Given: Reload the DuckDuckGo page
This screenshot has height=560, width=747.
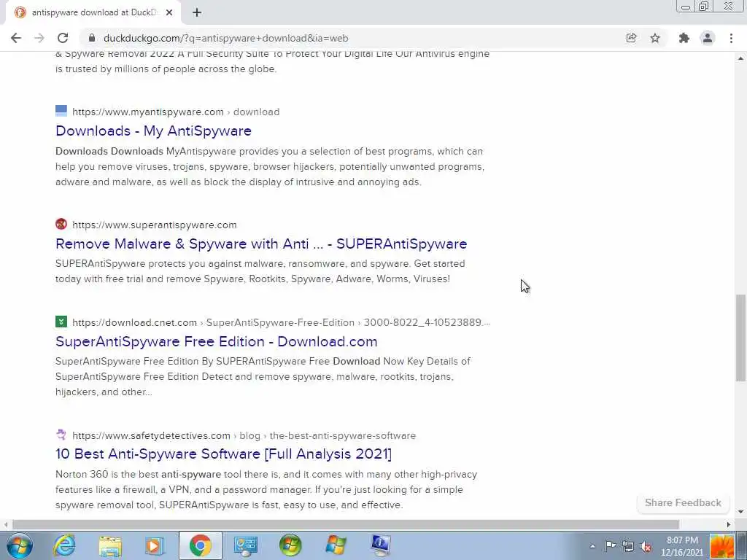Looking at the screenshot, I should pyautogui.click(x=63, y=38).
